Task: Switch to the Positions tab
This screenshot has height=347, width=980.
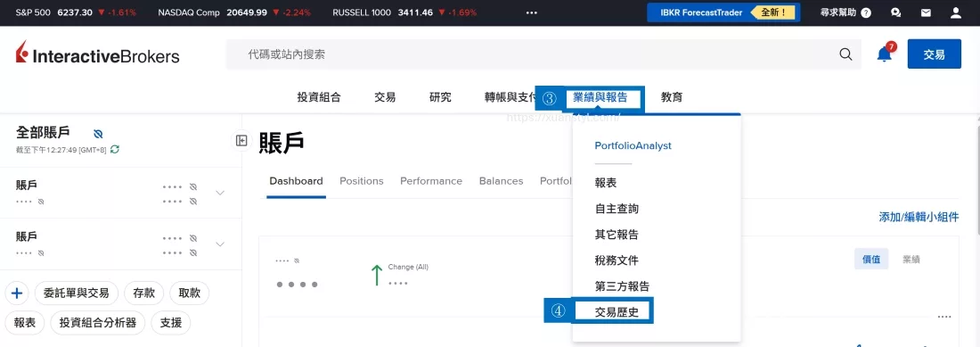Action: pyautogui.click(x=361, y=181)
